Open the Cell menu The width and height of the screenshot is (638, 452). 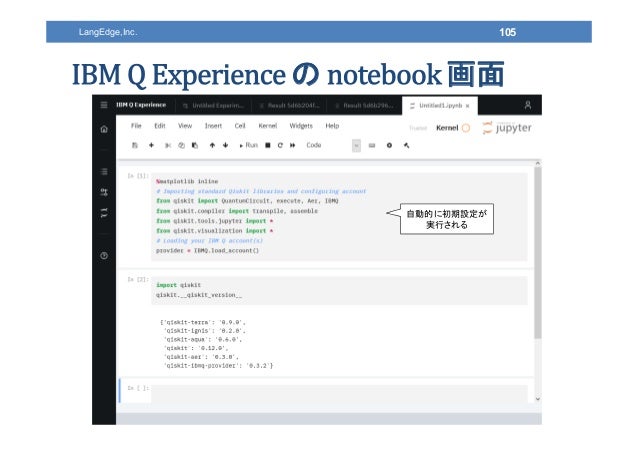click(240, 126)
